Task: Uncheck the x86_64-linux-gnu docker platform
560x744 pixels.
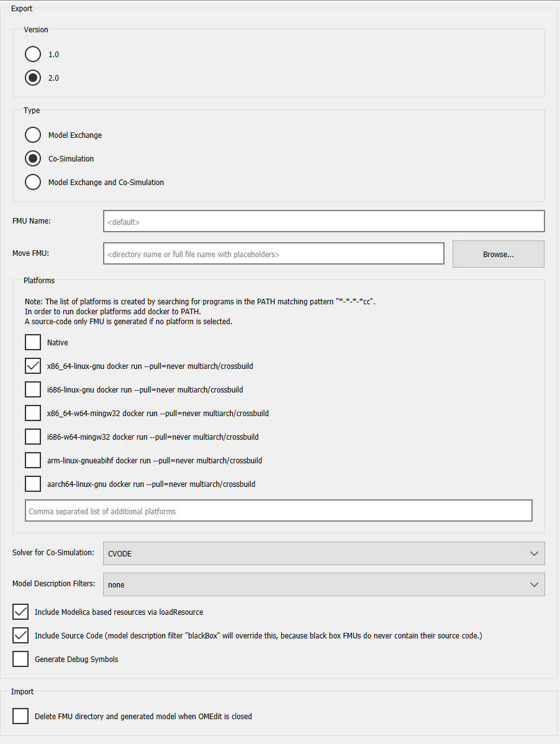Action: (32, 366)
